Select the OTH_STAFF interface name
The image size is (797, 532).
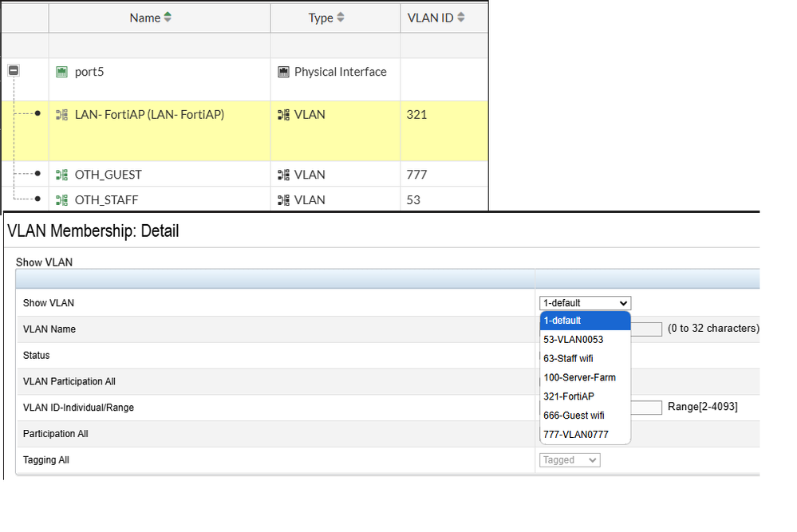click(x=106, y=200)
